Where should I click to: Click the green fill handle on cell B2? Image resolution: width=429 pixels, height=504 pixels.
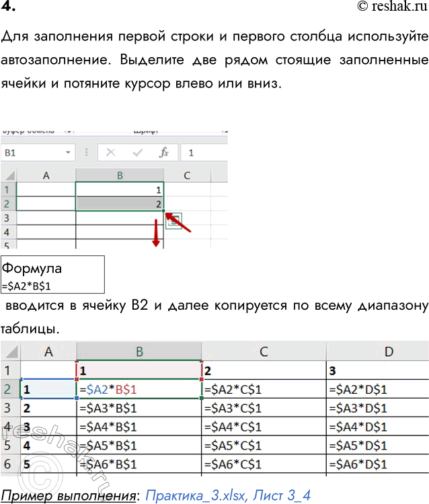pos(163,211)
